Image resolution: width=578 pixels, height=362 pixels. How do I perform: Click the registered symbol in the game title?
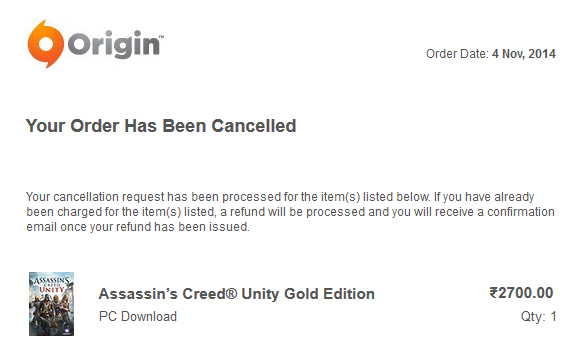coord(231,294)
